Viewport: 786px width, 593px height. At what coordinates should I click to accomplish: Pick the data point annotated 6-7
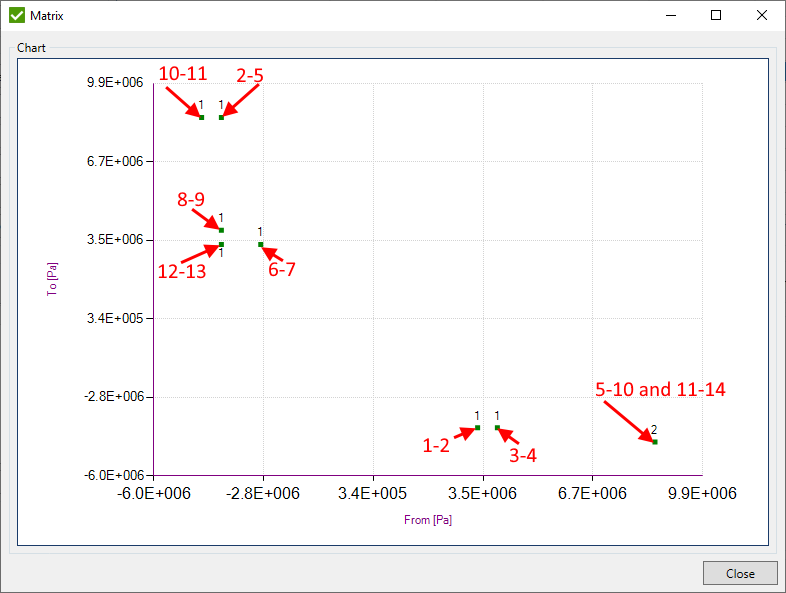260,244
